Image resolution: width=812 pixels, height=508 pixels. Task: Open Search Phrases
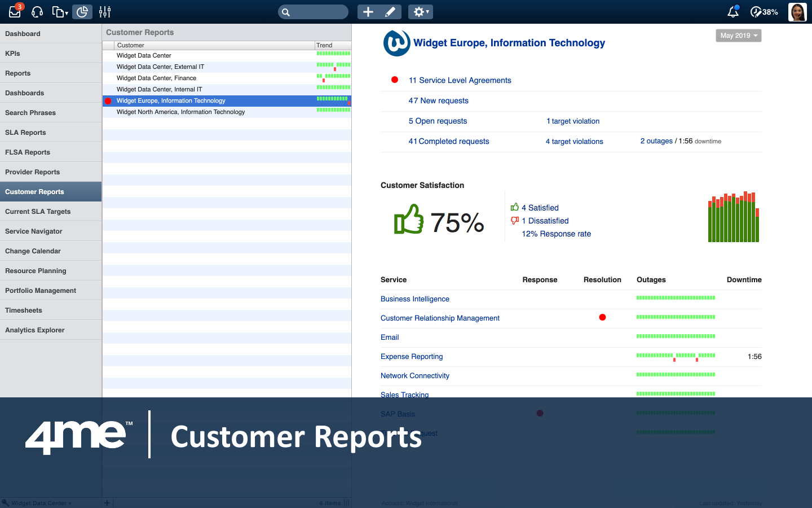(51, 113)
